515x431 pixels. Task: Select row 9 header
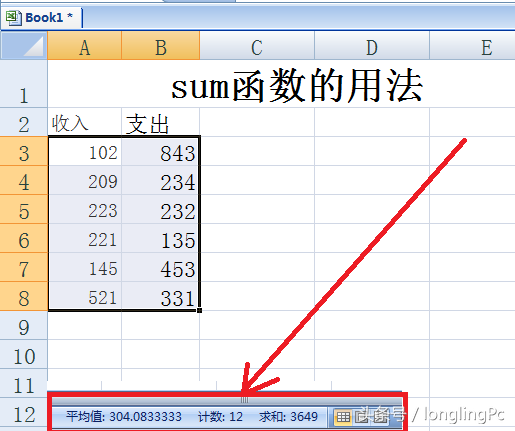(24, 325)
